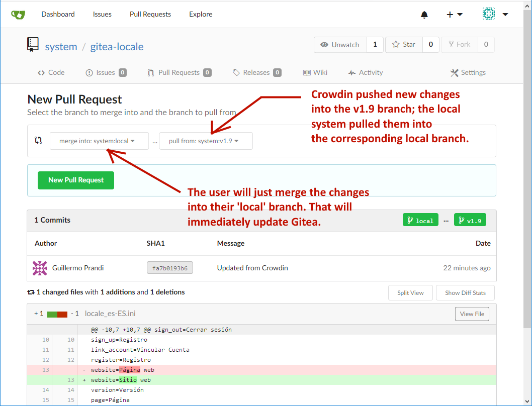Viewport: 532px width, 406px height.
Task: Open commit fa7b0193b6
Action: point(169,268)
